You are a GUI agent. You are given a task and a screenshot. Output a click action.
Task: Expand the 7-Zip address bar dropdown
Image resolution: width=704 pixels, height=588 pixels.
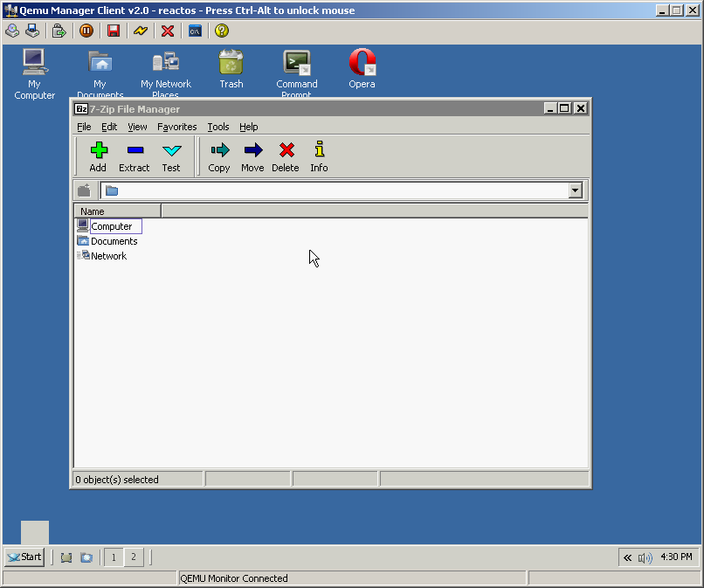(x=575, y=190)
